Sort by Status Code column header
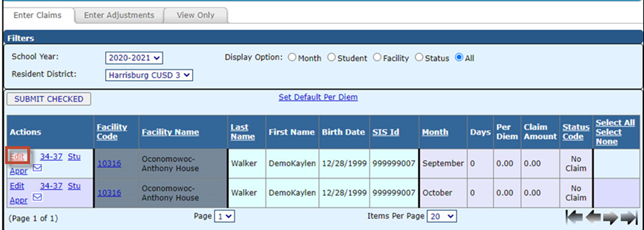 point(576,132)
